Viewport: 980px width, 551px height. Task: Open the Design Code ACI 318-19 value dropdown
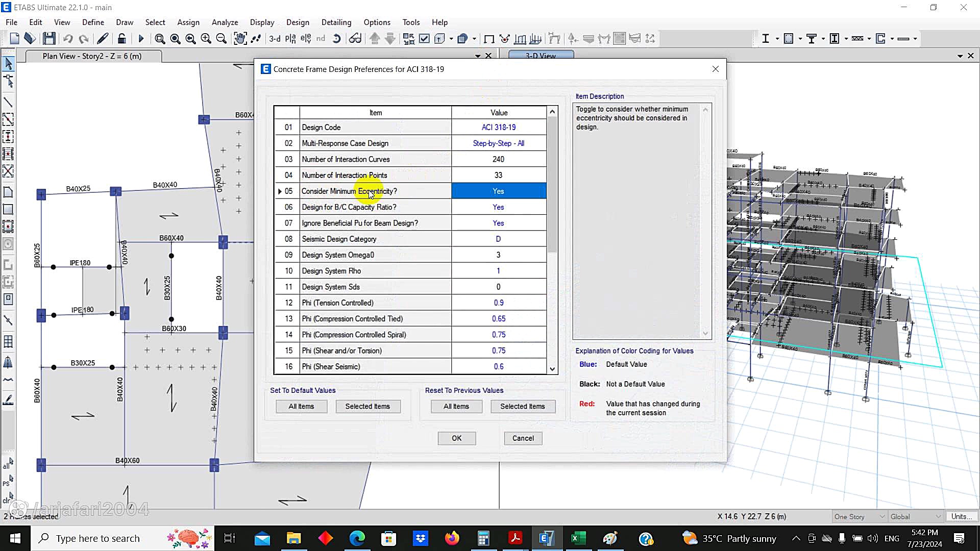tap(499, 128)
